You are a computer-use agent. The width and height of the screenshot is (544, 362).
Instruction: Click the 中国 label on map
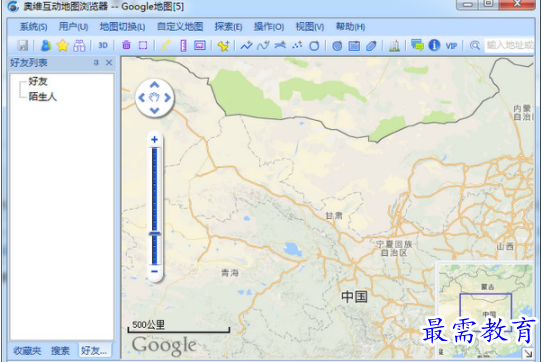(354, 297)
